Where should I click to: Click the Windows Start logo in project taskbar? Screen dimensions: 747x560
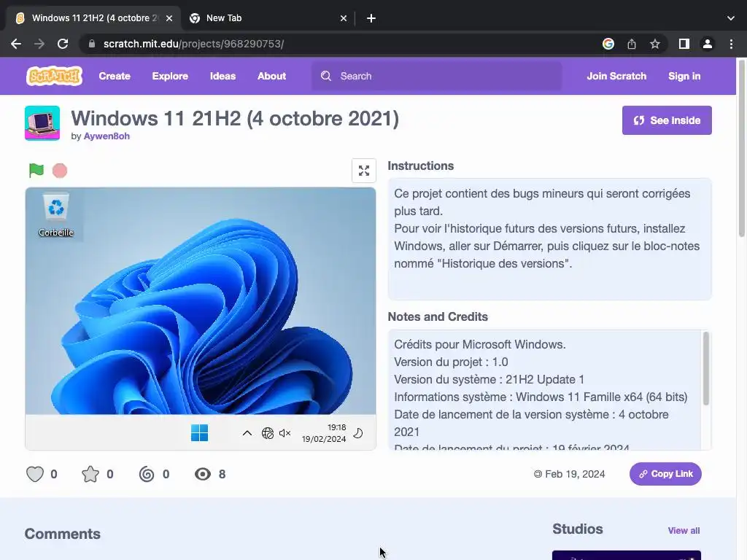pos(199,433)
